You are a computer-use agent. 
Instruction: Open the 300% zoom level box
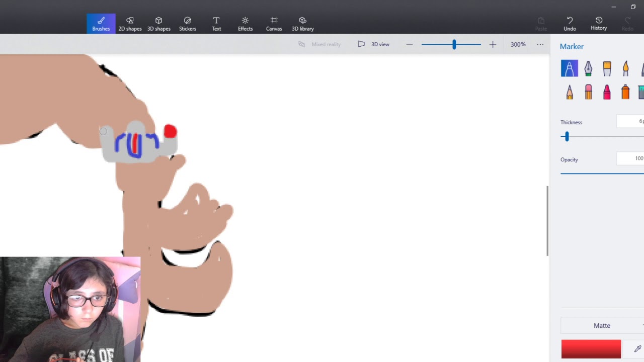point(518,44)
